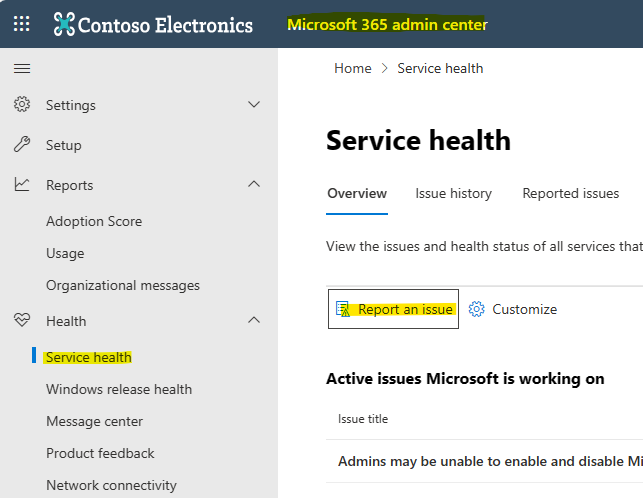Open the app launcher waffle icon
Image resolution: width=643 pixels, height=498 pixels.
[22, 24]
